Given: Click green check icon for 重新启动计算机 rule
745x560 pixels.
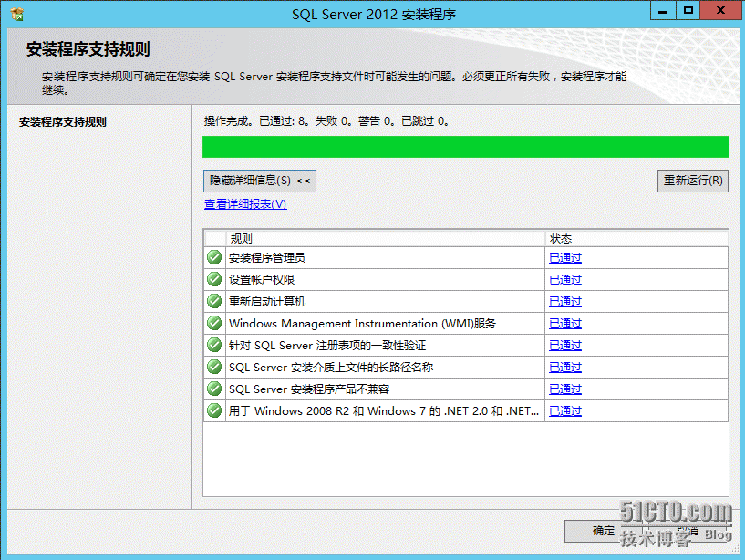Looking at the screenshot, I should [214, 301].
